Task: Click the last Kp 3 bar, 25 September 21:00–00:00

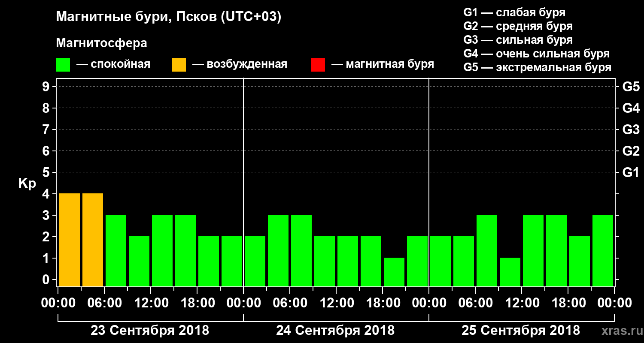Action: click(603, 250)
